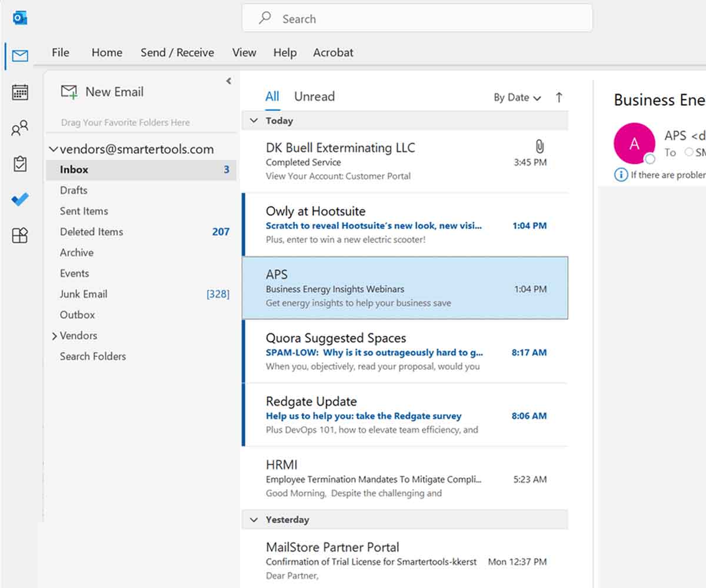Collapse the Yesterday group header
The width and height of the screenshot is (706, 588).
point(254,520)
